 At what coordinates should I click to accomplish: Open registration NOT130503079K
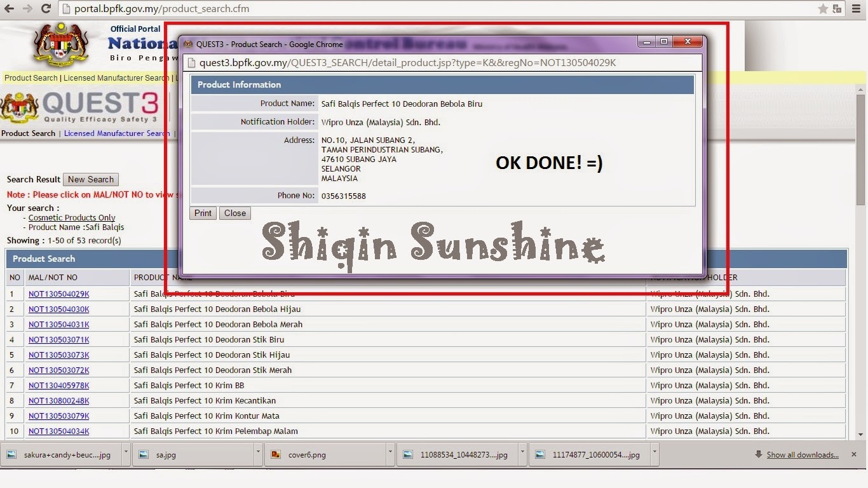pos(59,416)
